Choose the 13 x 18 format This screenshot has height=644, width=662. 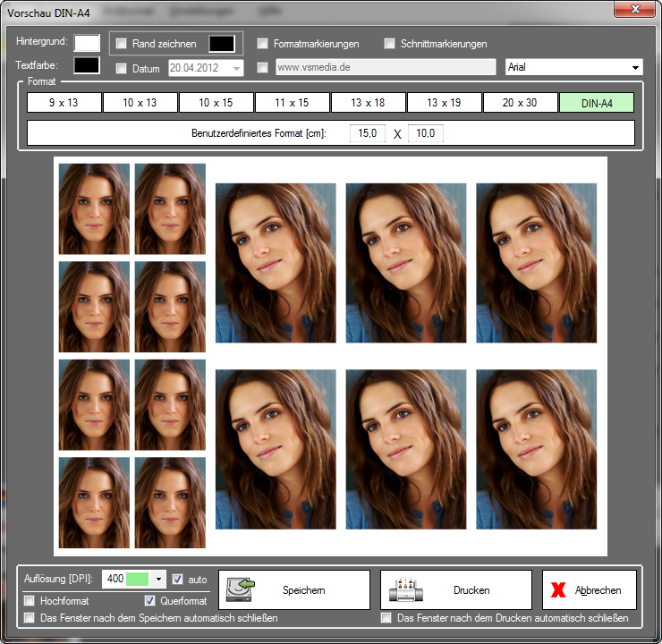[368, 103]
